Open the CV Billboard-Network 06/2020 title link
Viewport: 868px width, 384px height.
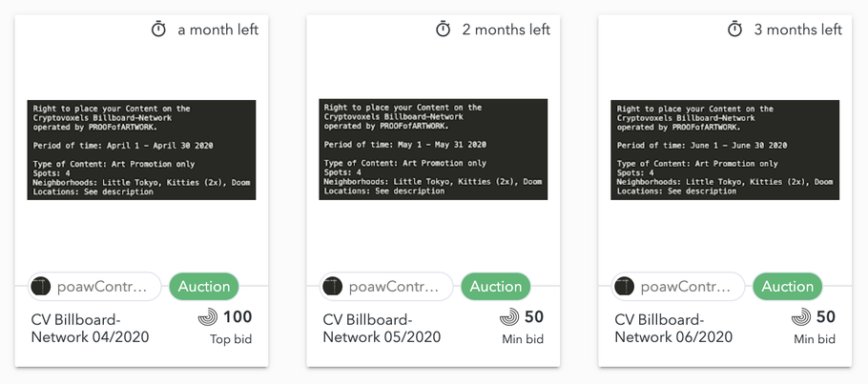(x=673, y=328)
